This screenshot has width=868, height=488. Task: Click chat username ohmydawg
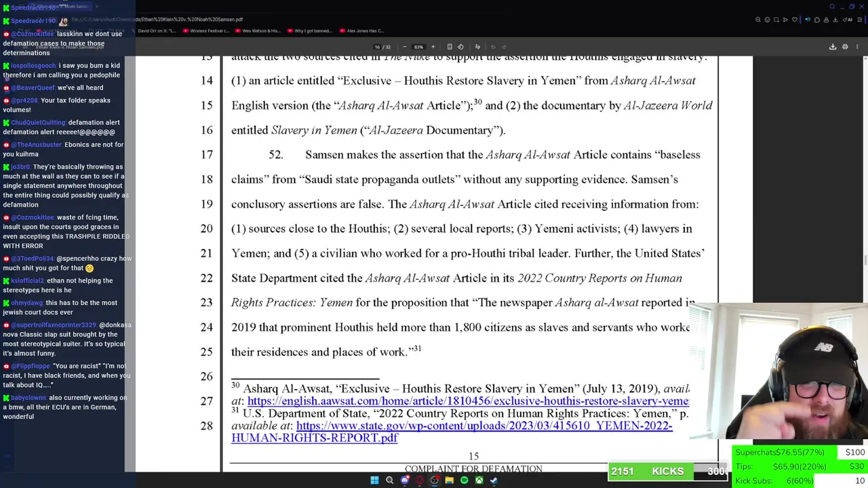pos(26,303)
